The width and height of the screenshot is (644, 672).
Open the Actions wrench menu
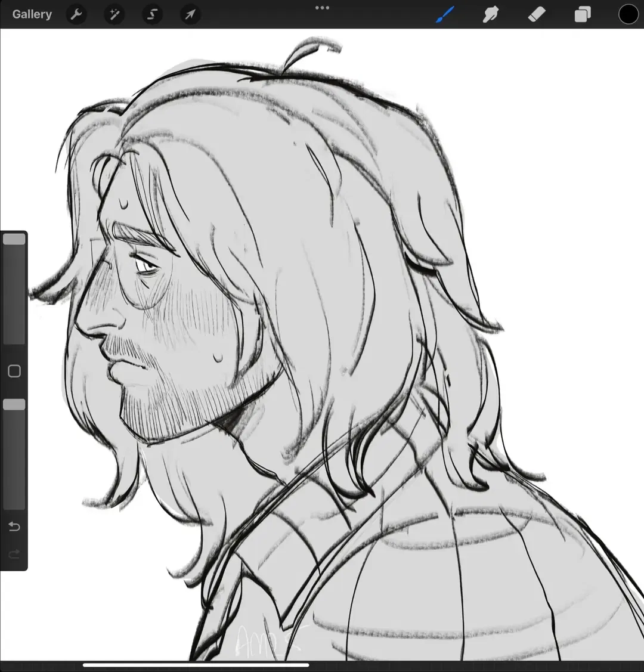pyautogui.click(x=76, y=14)
